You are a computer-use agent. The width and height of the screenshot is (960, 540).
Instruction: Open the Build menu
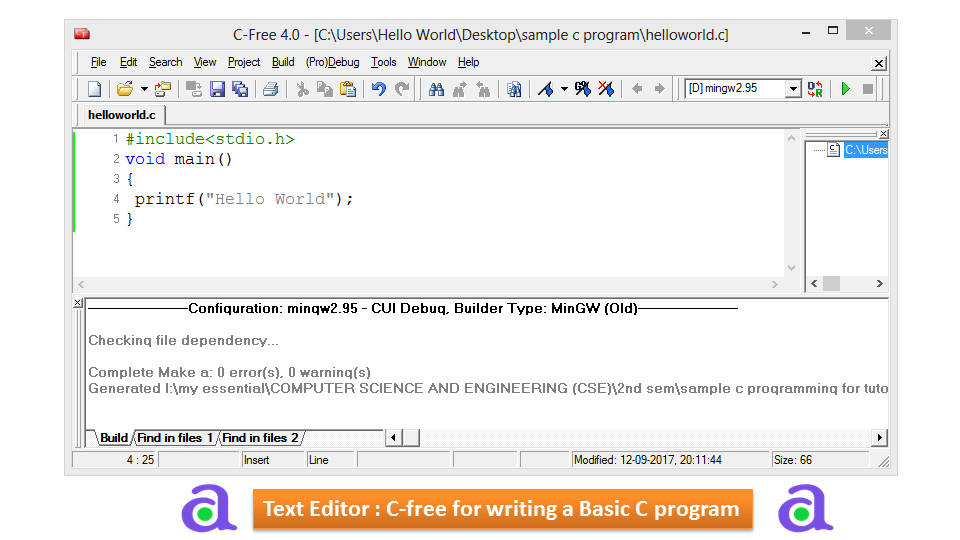(283, 62)
